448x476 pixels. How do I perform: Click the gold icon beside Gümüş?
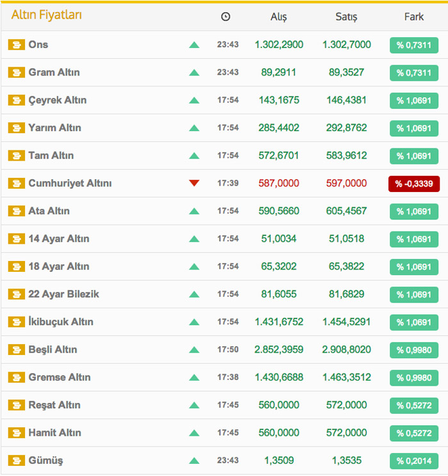(x=16, y=461)
